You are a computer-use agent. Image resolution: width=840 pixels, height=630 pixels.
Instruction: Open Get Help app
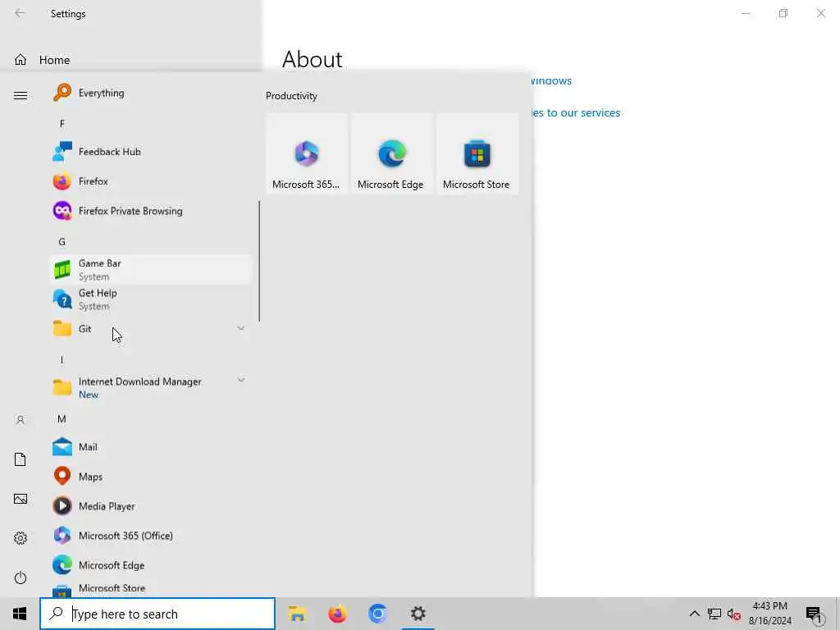click(x=150, y=299)
